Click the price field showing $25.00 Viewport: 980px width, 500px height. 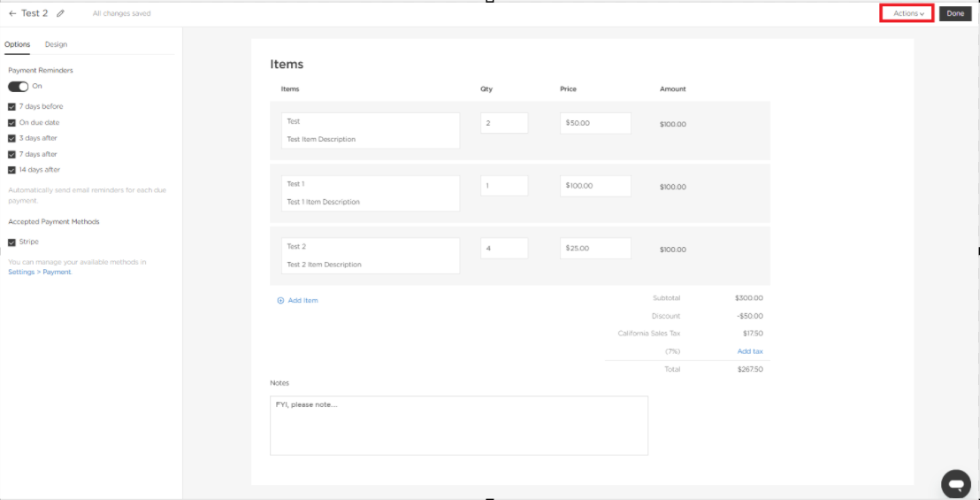(595, 248)
